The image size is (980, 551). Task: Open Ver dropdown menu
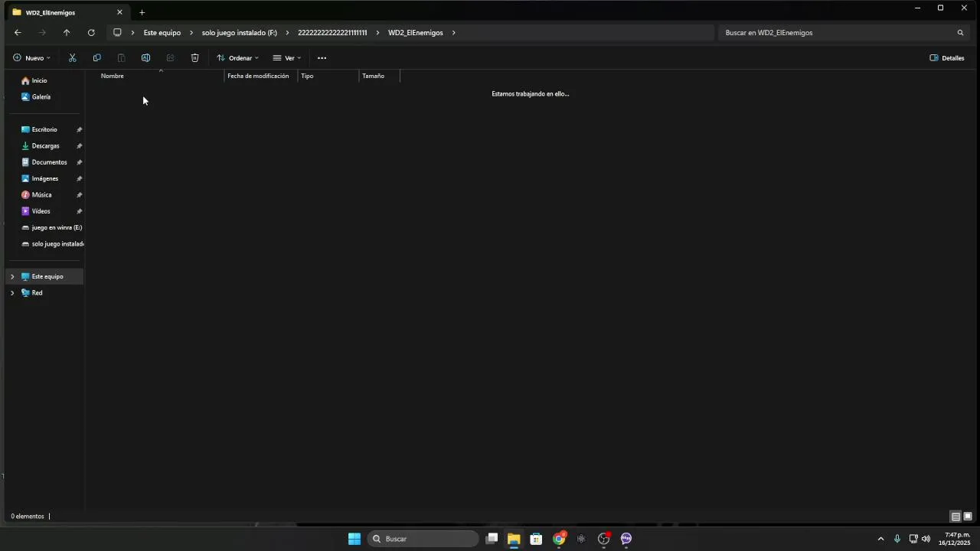click(287, 58)
